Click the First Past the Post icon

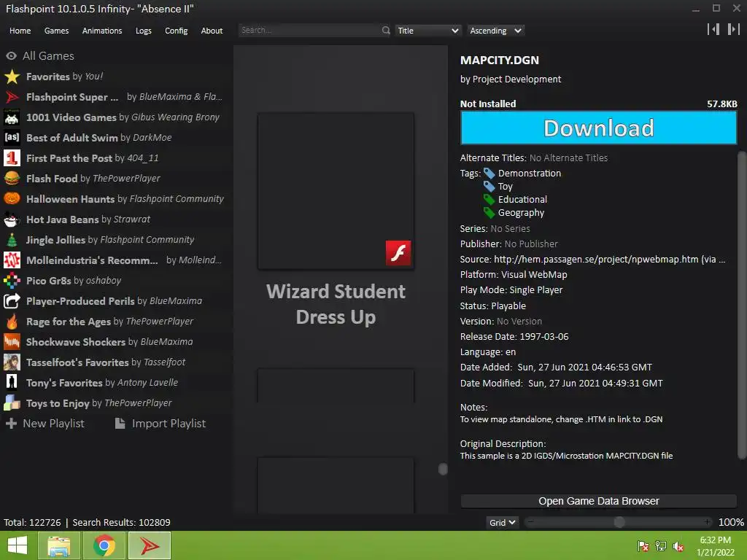coord(12,158)
